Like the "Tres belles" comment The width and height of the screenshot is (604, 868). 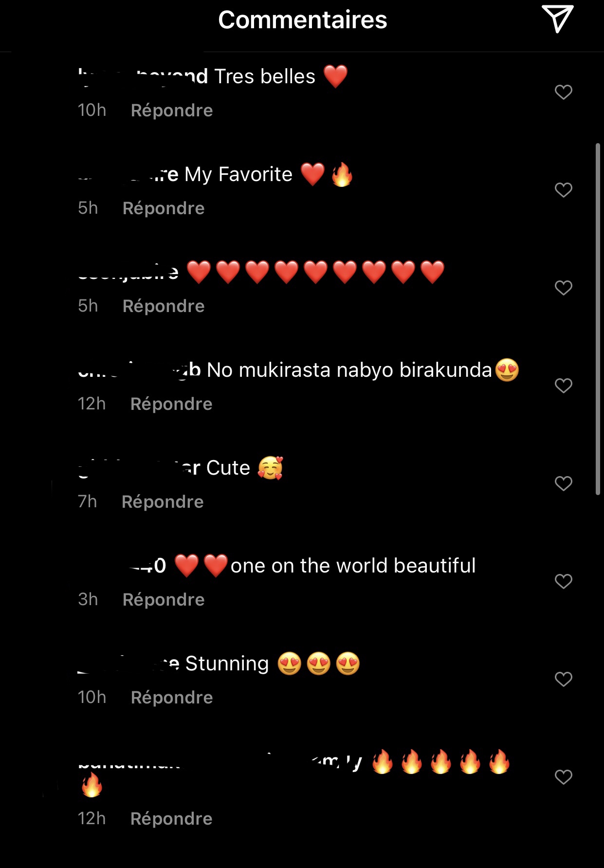click(564, 92)
